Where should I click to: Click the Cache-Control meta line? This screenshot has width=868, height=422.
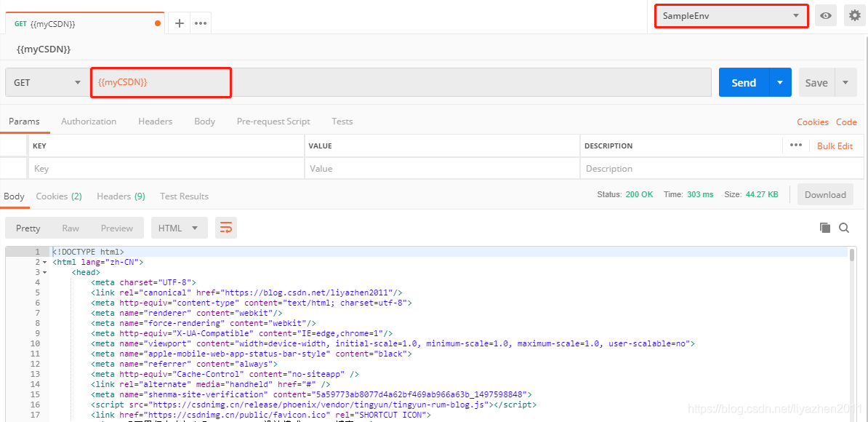225,374
